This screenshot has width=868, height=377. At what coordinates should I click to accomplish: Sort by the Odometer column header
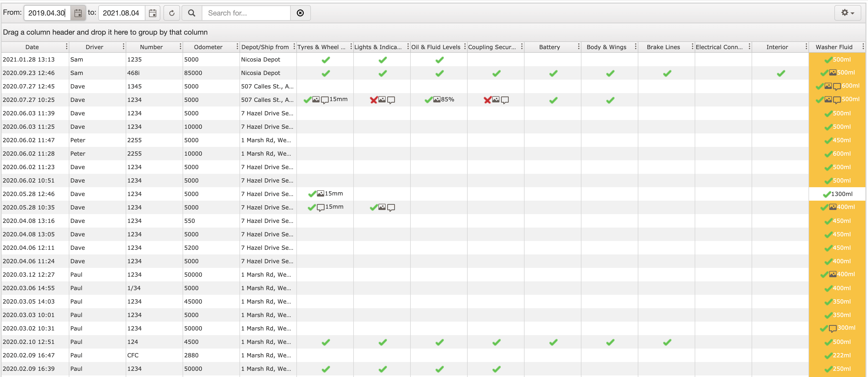tap(208, 47)
